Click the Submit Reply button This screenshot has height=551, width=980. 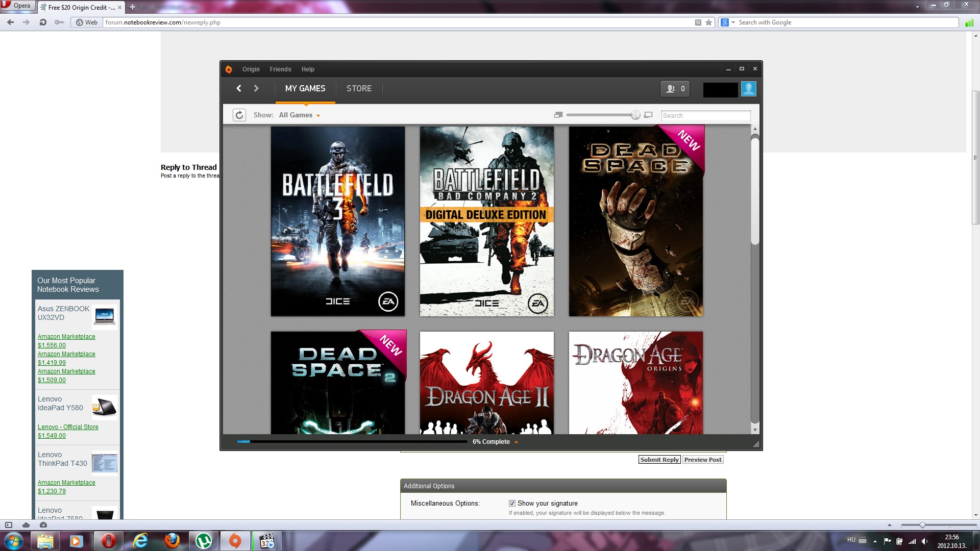click(x=659, y=460)
